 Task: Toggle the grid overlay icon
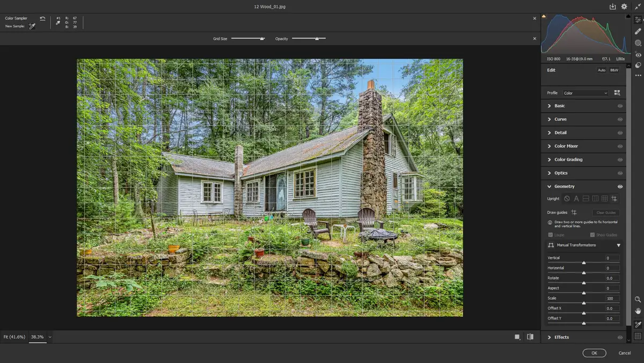[x=638, y=336]
